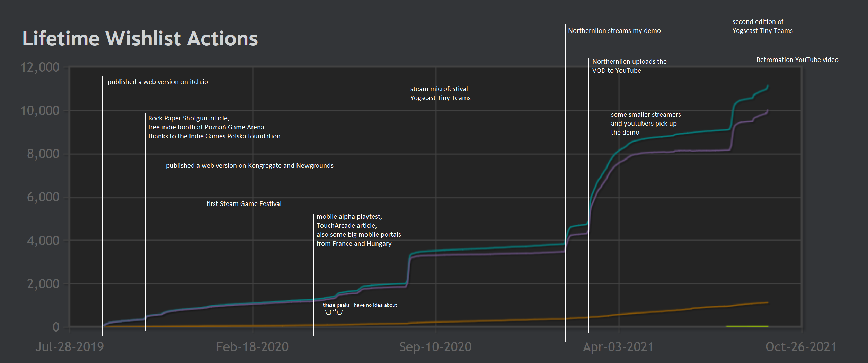Click the 'Lifetime Wishlist Actions' chart title
The height and width of the screenshot is (363, 868).
tap(140, 38)
